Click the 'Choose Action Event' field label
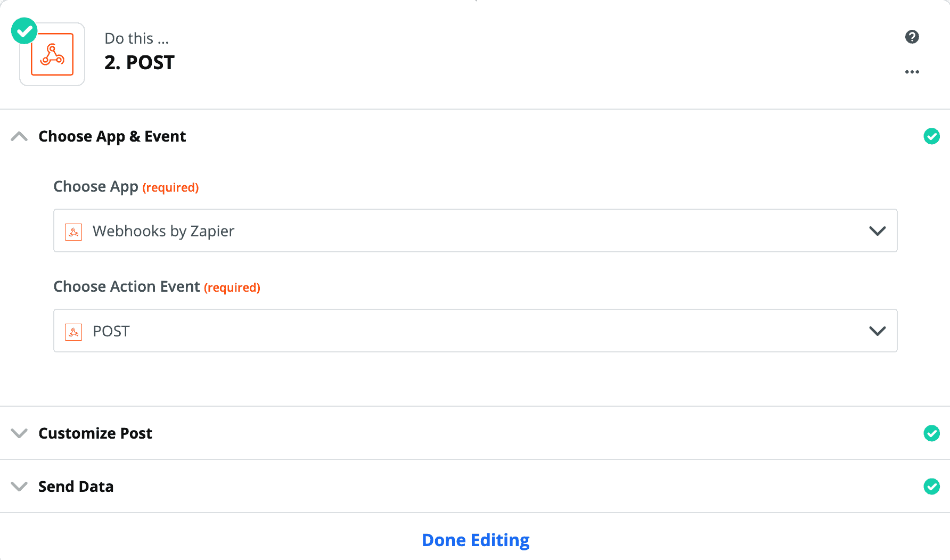 click(127, 286)
